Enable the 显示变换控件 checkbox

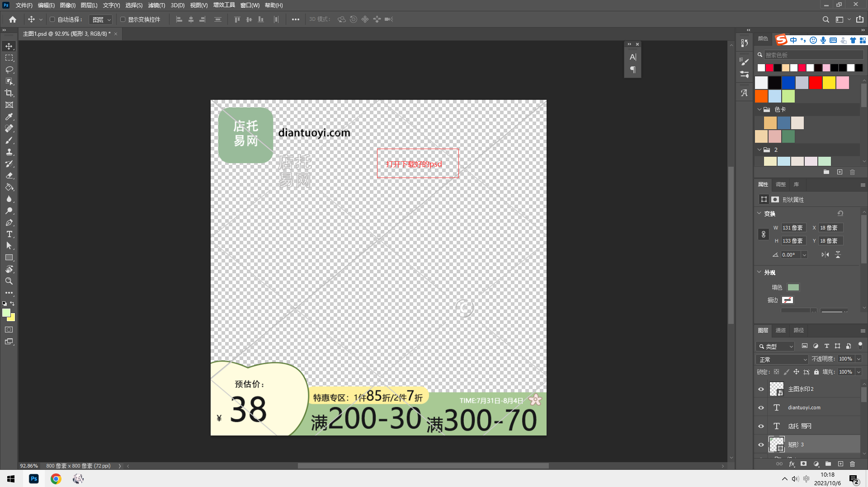click(123, 19)
